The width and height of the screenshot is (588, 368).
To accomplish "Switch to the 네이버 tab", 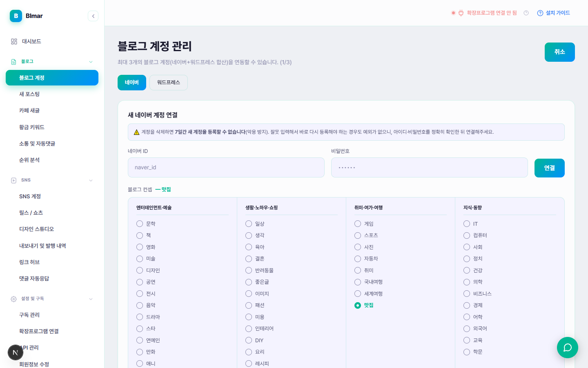I will 132,83.
